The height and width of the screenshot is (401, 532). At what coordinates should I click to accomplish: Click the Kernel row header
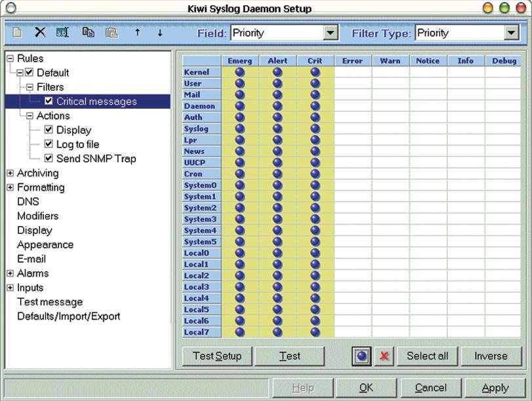pos(201,72)
